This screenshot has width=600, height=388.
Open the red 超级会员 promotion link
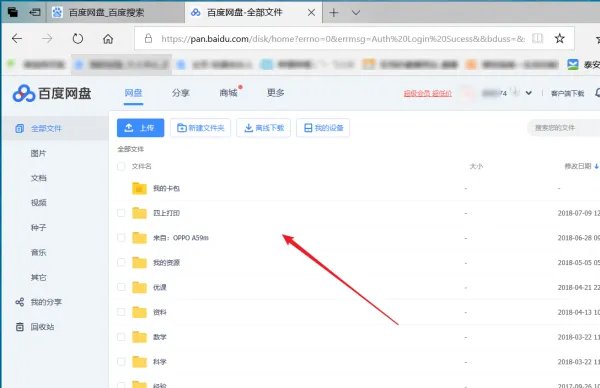pos(427,93)
